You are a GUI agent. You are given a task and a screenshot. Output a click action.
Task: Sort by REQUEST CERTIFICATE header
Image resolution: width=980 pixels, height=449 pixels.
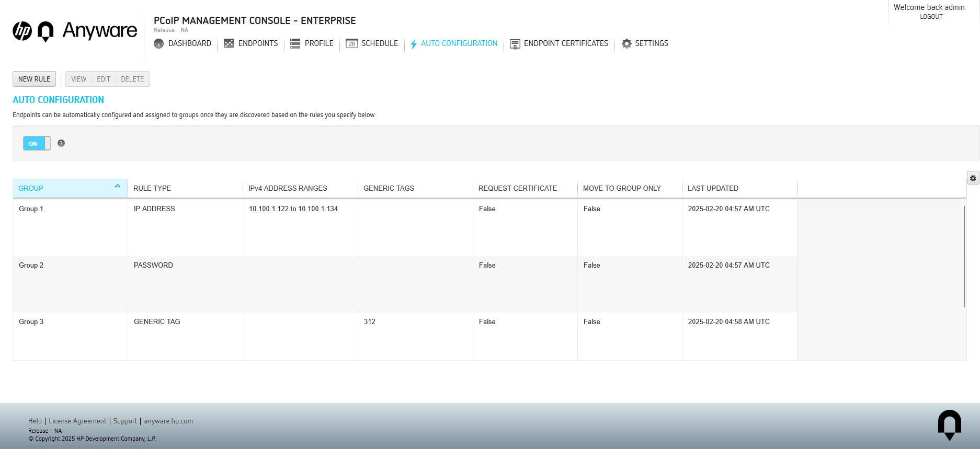point(525,188)
